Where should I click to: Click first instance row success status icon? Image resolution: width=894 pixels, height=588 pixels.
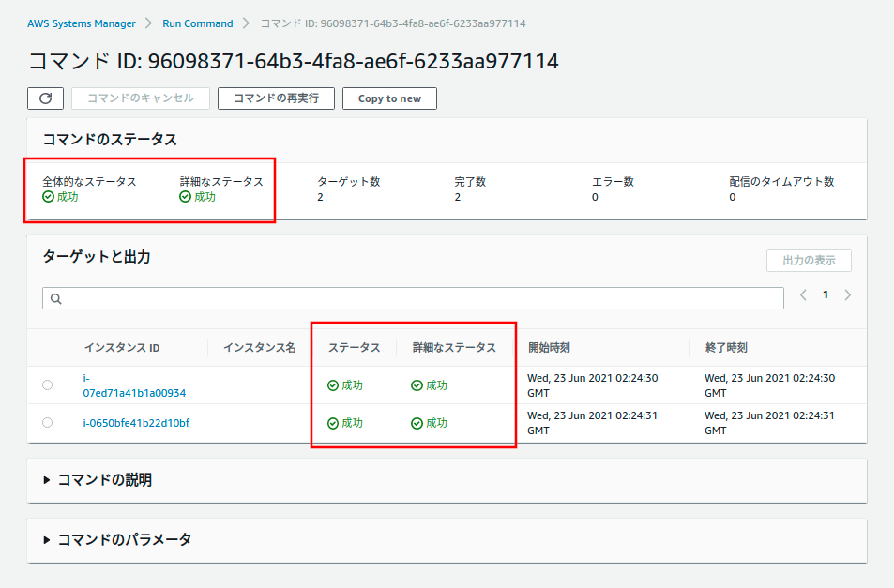pos(333,385)
